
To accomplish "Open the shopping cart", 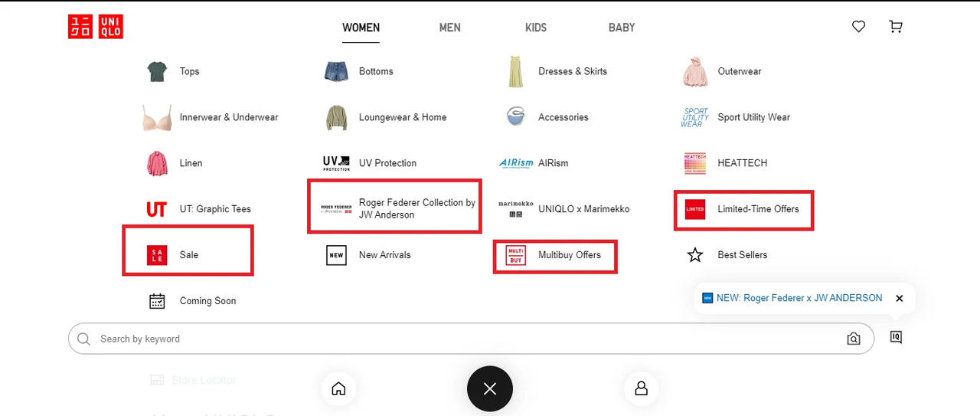I will 895,27.
